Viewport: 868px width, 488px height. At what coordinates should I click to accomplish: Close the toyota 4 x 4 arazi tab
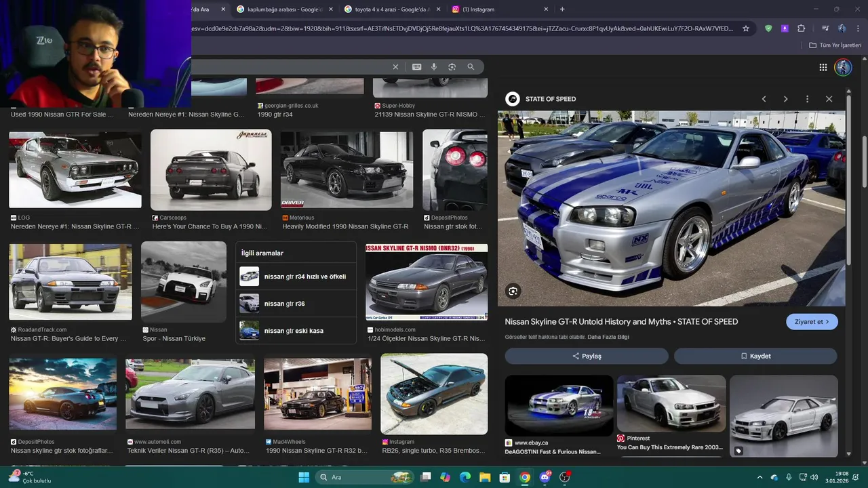438,9
